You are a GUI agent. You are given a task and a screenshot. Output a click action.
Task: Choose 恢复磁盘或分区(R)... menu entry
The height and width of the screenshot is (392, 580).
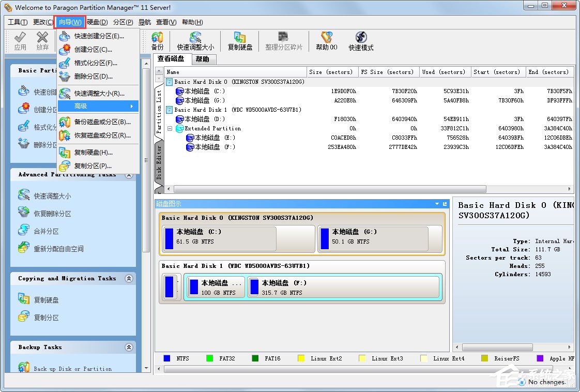[98, 135]
